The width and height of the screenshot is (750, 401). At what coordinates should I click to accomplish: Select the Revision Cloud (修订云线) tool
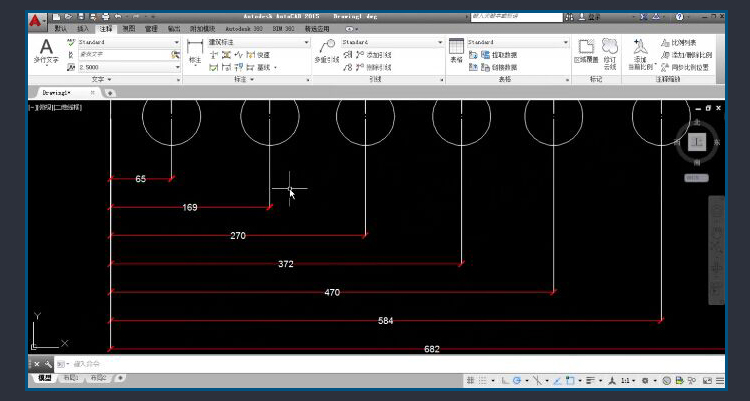610,54
